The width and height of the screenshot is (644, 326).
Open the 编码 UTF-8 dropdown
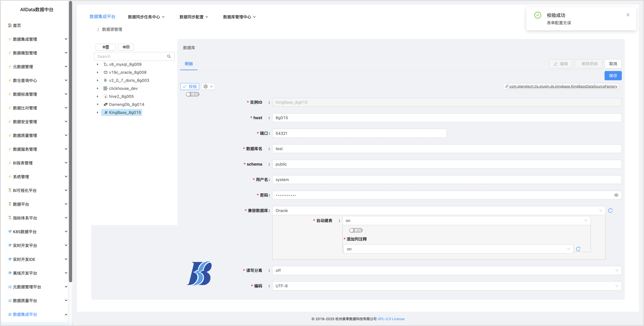pyautogui.click(x=447, y=286)
